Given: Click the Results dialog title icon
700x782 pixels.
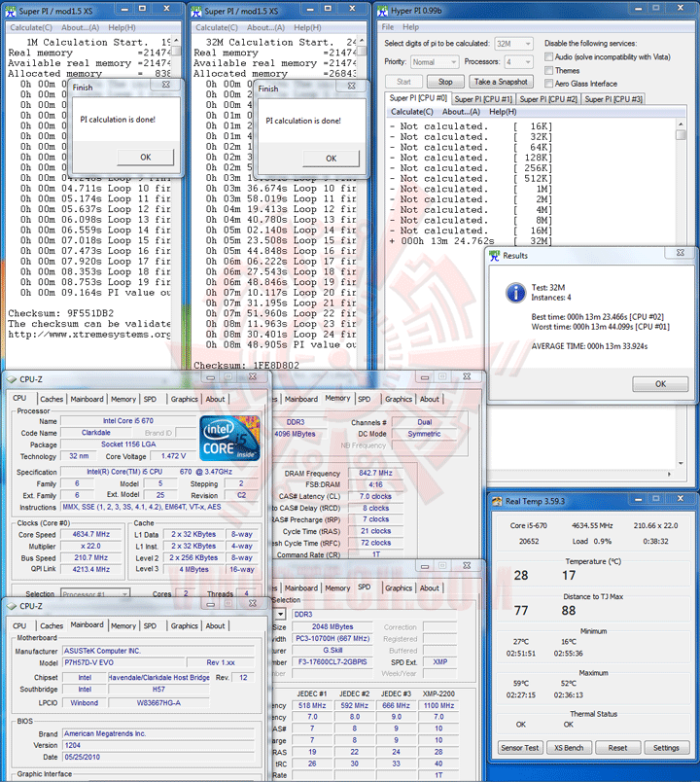Looking at the screenshot, I should (495, 256).
